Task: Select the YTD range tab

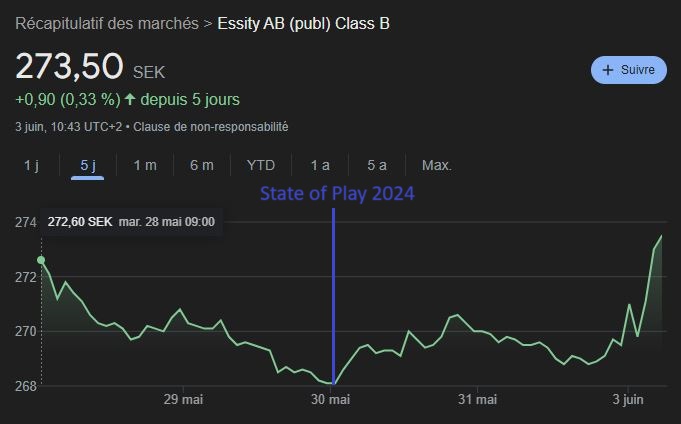Action: pos(260,165)
